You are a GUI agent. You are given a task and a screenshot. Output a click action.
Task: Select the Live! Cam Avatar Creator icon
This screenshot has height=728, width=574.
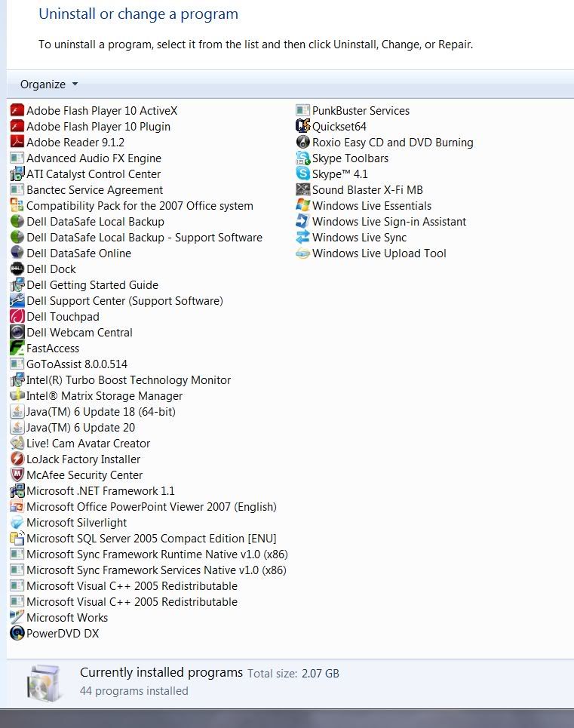17,444
